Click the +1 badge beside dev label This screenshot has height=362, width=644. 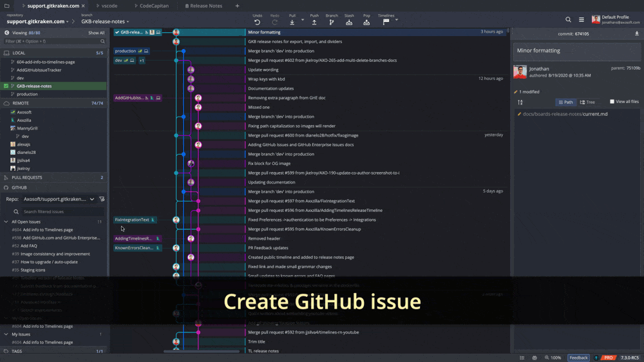pos(141,61)
